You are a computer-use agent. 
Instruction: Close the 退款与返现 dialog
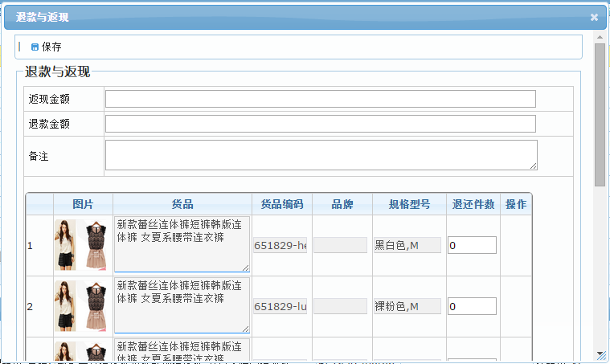[594, 17]
